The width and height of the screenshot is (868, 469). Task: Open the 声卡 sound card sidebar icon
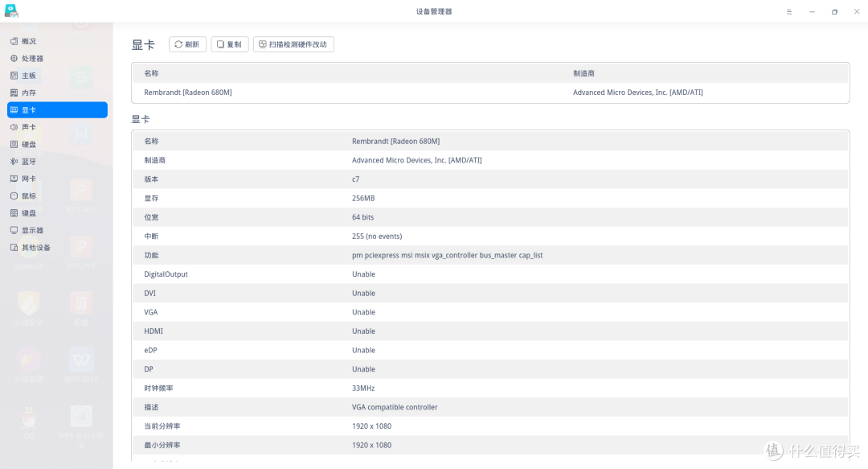click(14, 127)
